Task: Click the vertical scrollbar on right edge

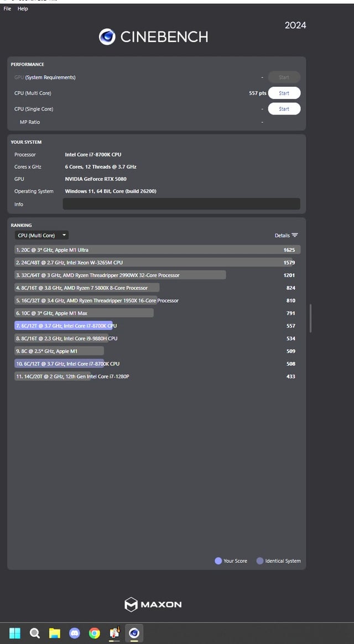Action: coord(310,318)
